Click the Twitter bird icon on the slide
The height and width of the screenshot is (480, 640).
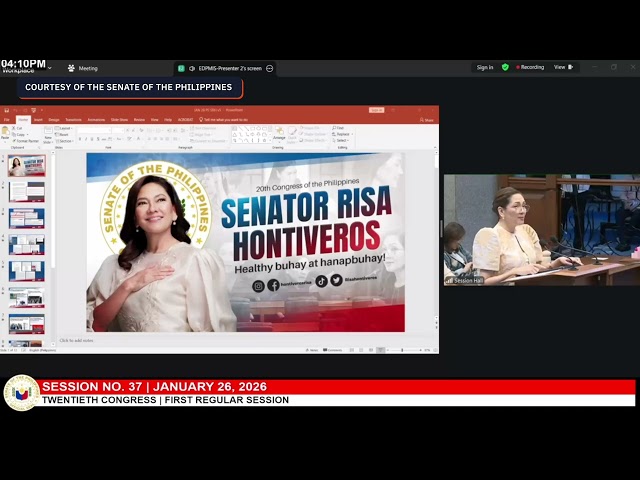click(336, 280)
